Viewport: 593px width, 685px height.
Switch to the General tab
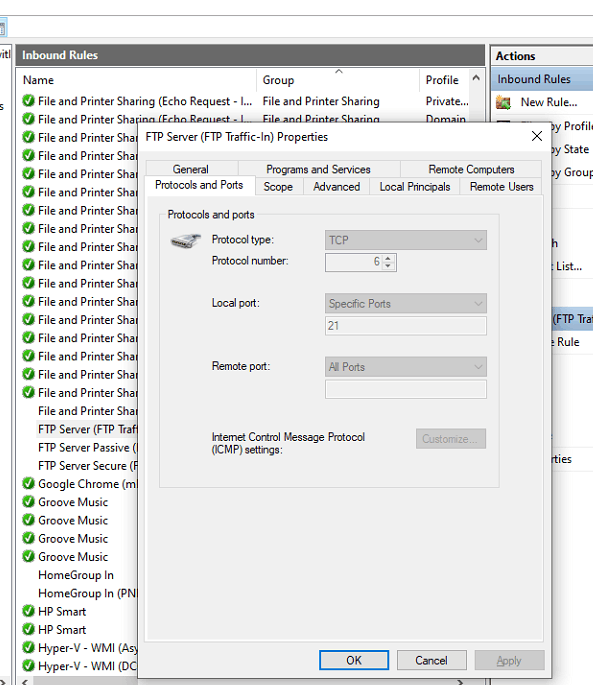click(x=191, y=169)
